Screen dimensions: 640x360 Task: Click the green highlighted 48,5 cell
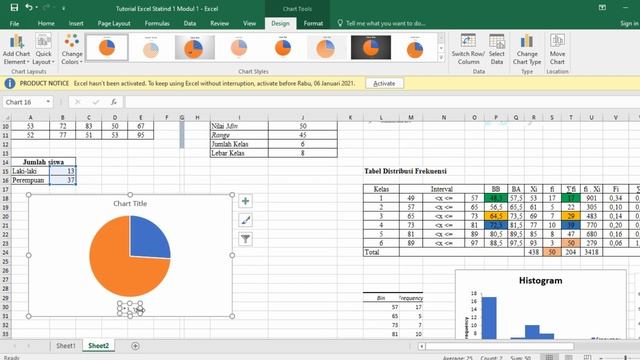coord(496,198)
